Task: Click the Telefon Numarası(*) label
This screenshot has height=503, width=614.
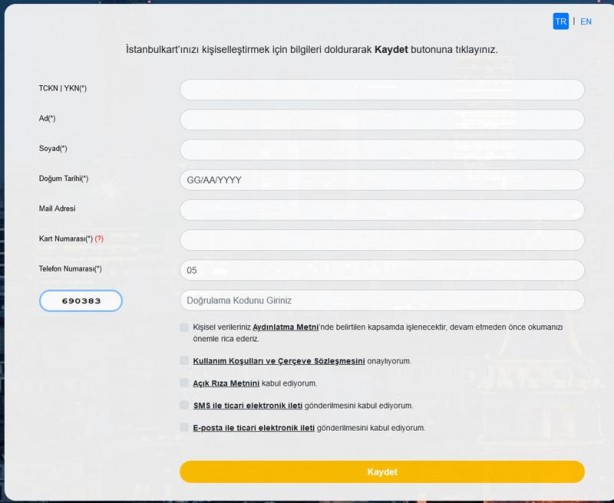Action: [x=70, y=269]
